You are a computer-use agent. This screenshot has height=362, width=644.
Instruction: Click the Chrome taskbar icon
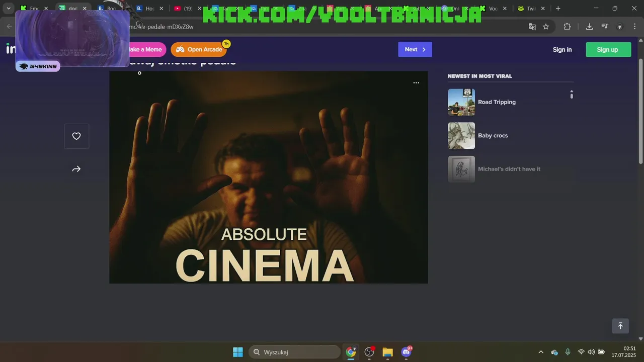point(351,352)
